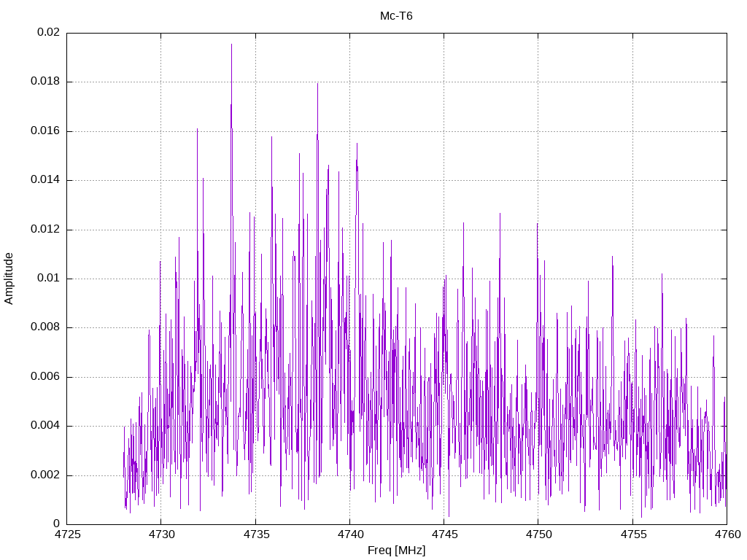
Task: Click the Amplitude y-axis label
Action: 9,279
